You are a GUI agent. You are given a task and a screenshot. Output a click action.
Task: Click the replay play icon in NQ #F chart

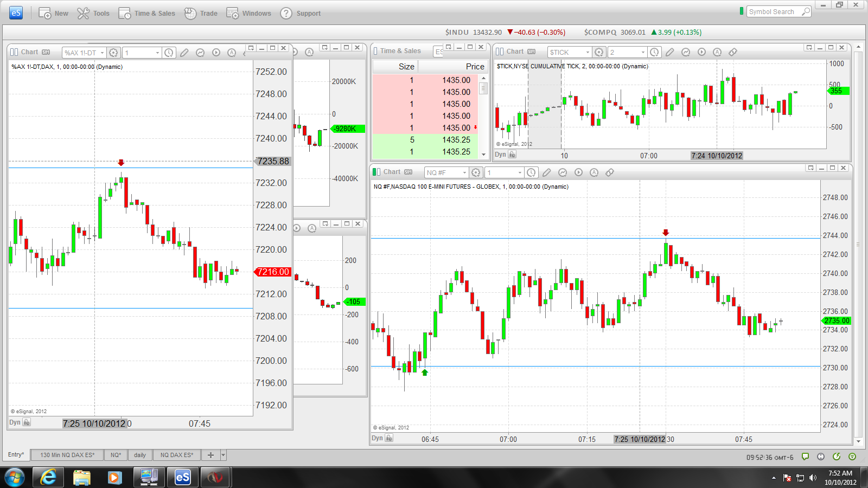(x=578, y=172)
